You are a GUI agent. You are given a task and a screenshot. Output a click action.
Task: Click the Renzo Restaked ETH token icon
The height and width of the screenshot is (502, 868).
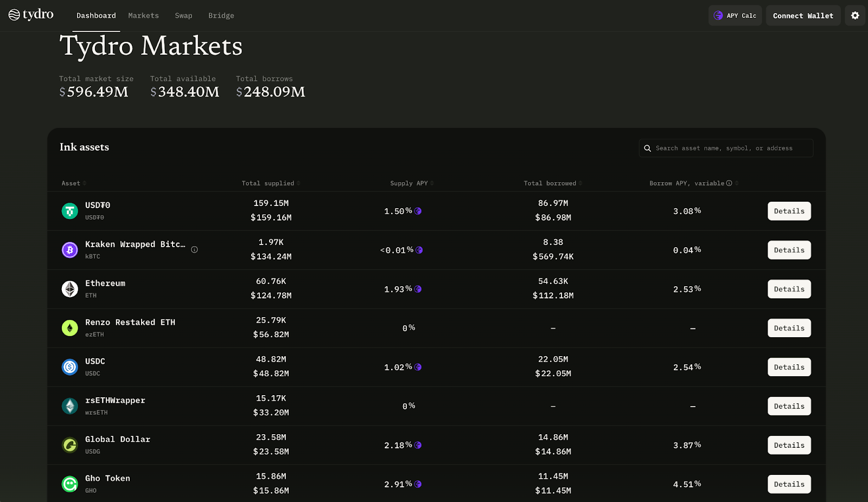pyautogui.click(x=69, y=328)
